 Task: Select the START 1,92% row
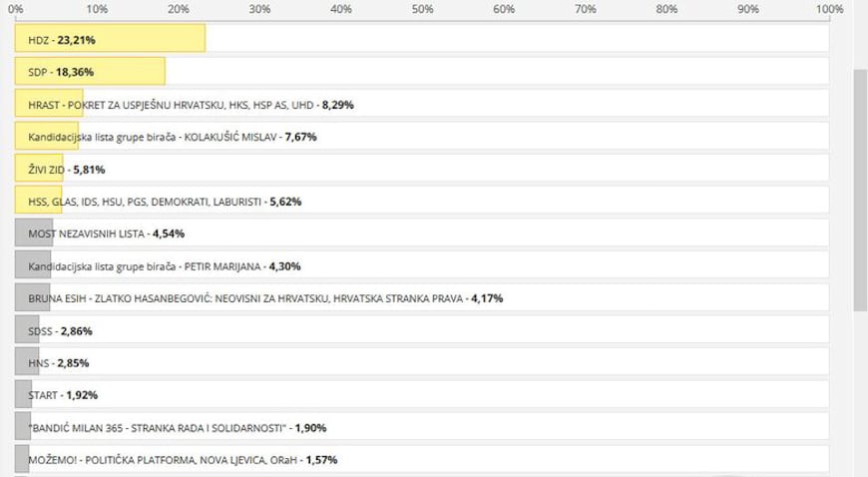coord(422,394)
